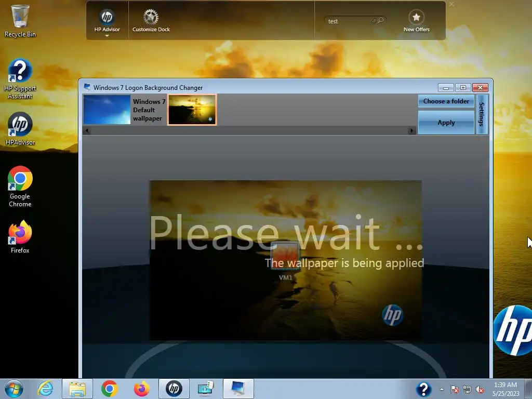Open New Offers star icon in dock
The width and height of the screenshot is (532, 399).
(x=416, y=17)
